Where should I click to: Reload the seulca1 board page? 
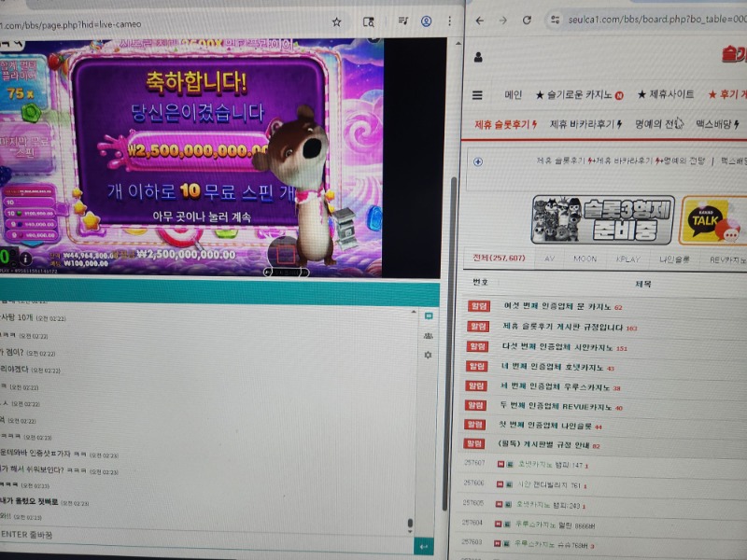[x=527, y=20]
